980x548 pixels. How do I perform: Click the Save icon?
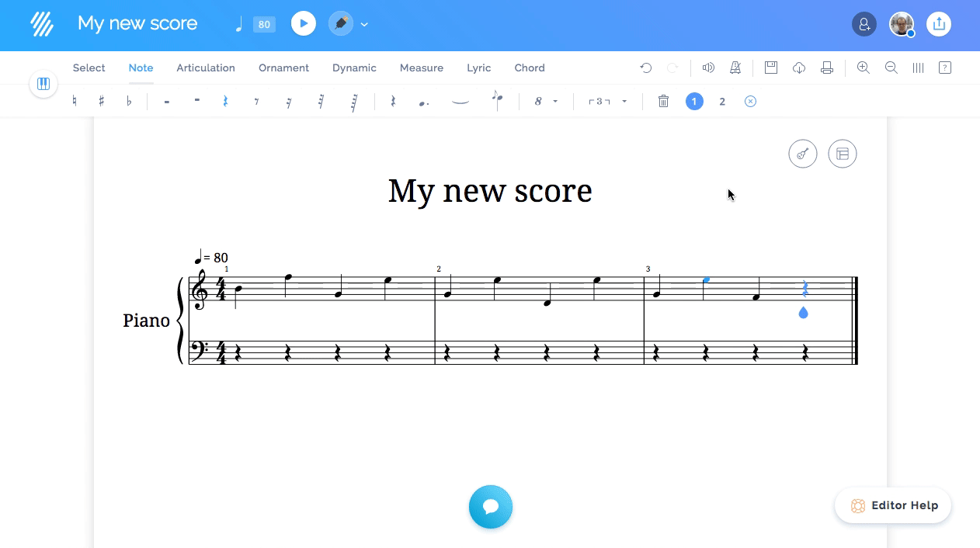tap(771, 68)
